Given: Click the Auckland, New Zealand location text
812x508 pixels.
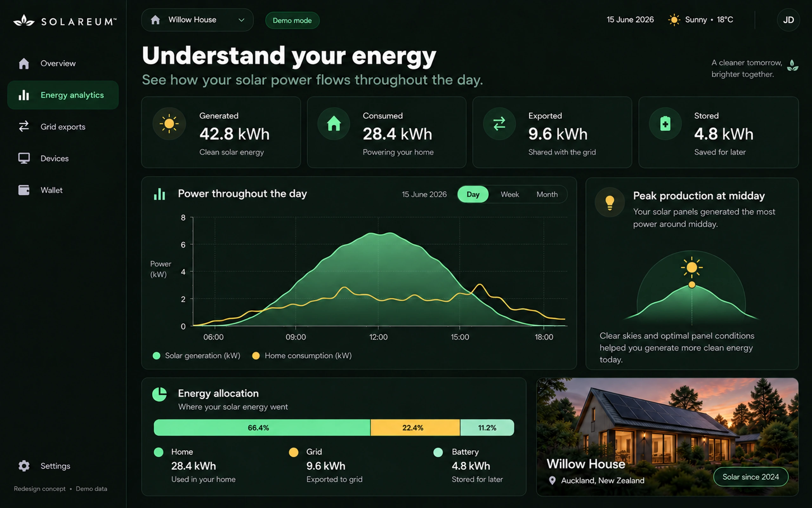Looking at the screenshot, I should (x=603, y=480).
